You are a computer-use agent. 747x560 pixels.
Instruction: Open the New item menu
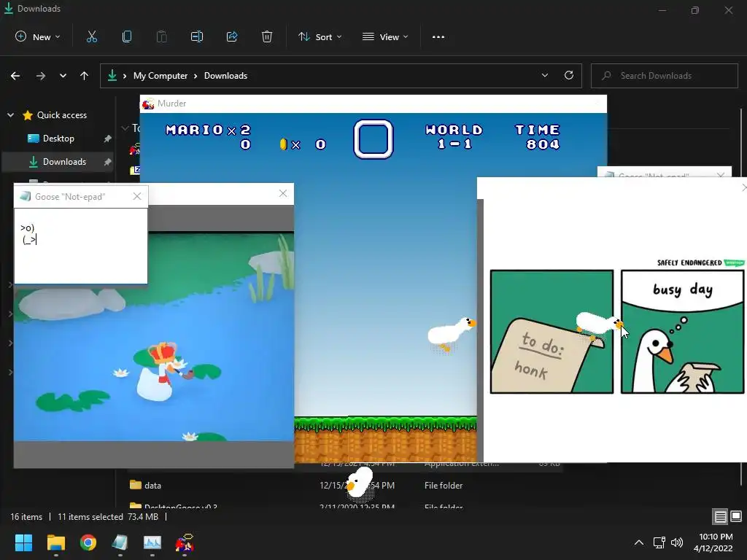pos(38,36)
